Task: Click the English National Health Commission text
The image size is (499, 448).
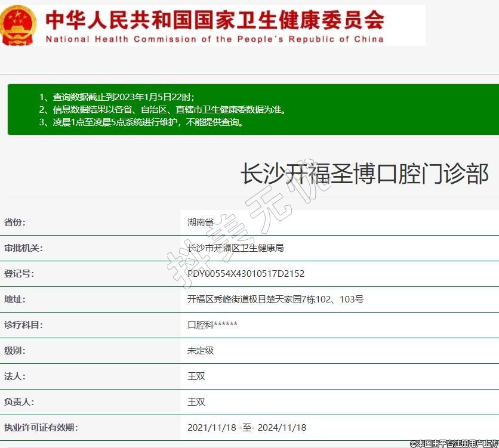Action: (x=214, y=39)
